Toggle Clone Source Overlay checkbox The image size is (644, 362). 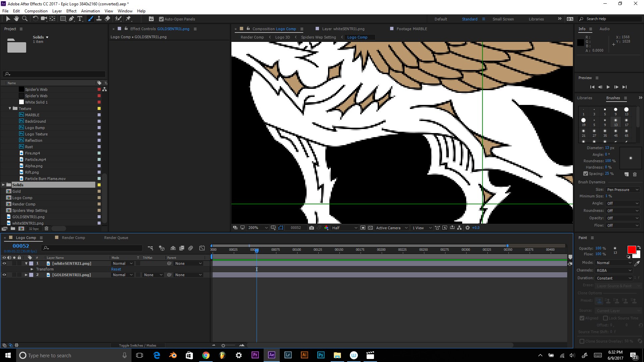(582, 341)
